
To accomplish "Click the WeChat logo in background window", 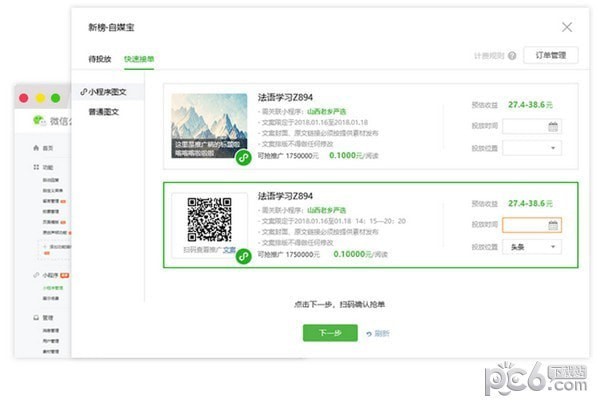I will click(x=38, y=121).
